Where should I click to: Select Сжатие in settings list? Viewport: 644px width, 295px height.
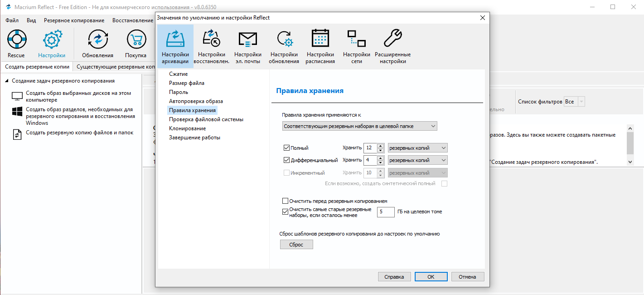(178, 74)
